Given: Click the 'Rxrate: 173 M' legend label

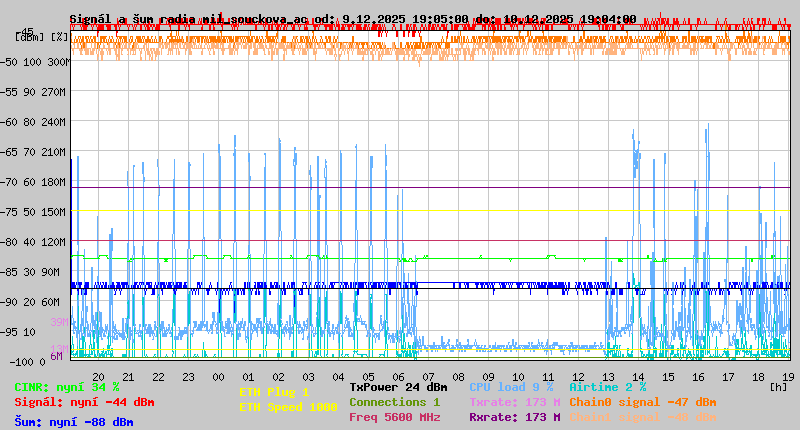Looking at the screenshot, I should pos(515,417).
